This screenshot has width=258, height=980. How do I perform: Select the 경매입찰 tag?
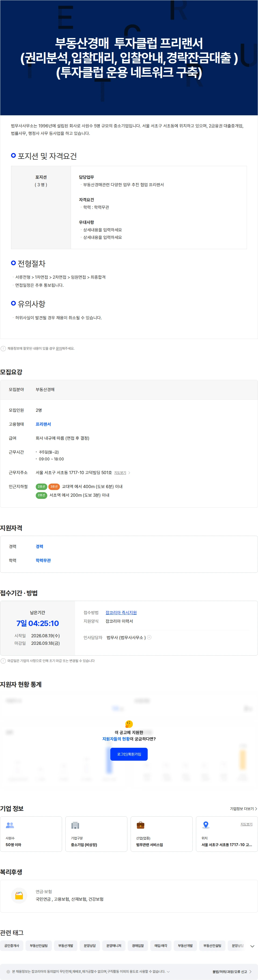138,946
